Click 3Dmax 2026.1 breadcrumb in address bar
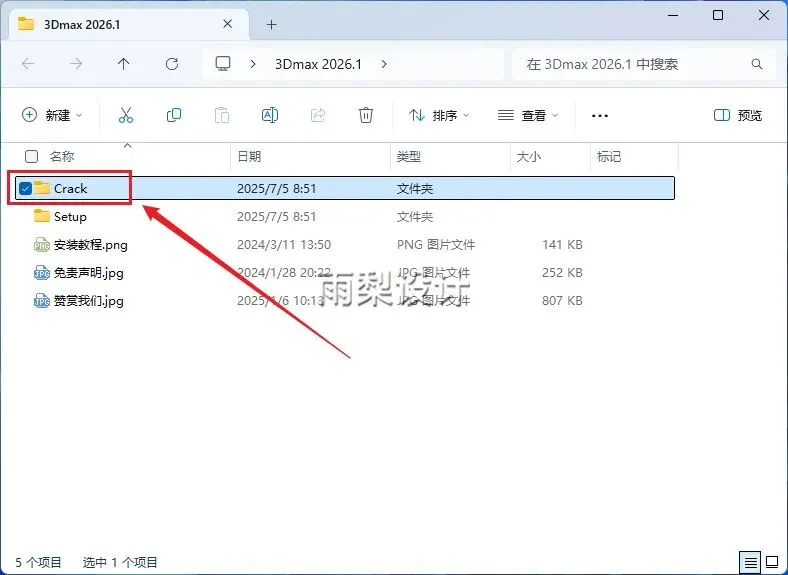Screen dimensions: 788x575 (318, 64)
